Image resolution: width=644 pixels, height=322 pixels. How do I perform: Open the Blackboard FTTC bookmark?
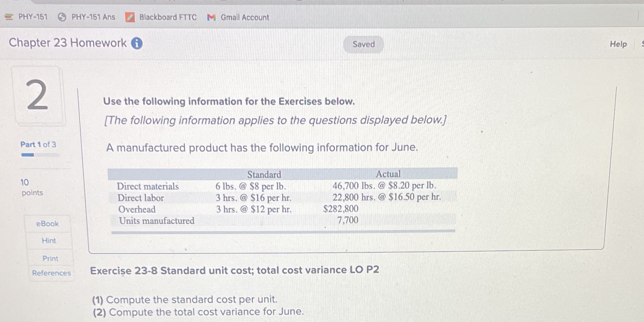(x=168, y=17)
